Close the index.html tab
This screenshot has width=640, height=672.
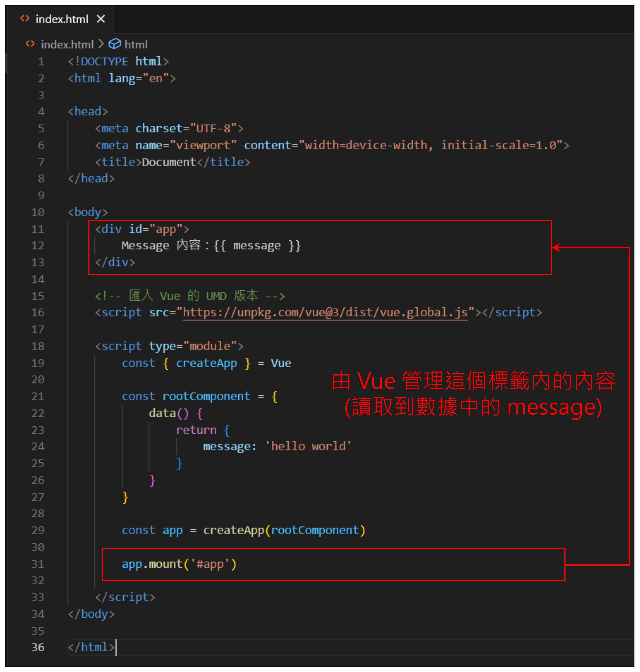click(101, 19)
